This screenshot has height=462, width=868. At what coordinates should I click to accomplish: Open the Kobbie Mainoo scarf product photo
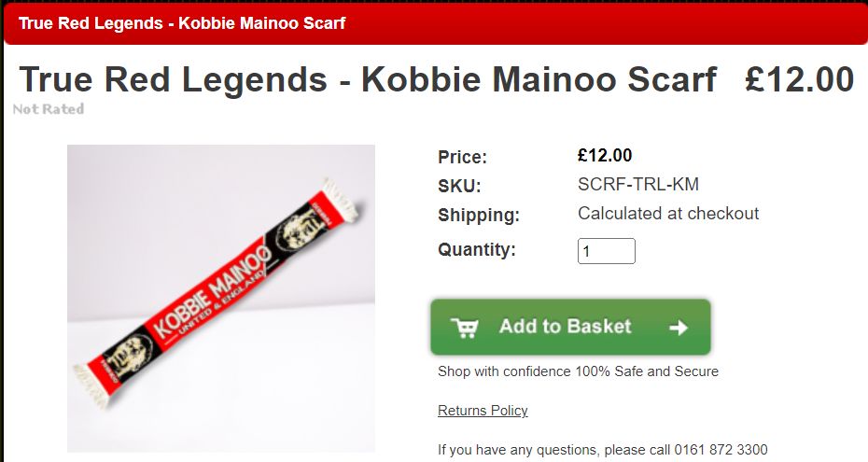click(221, 298)
